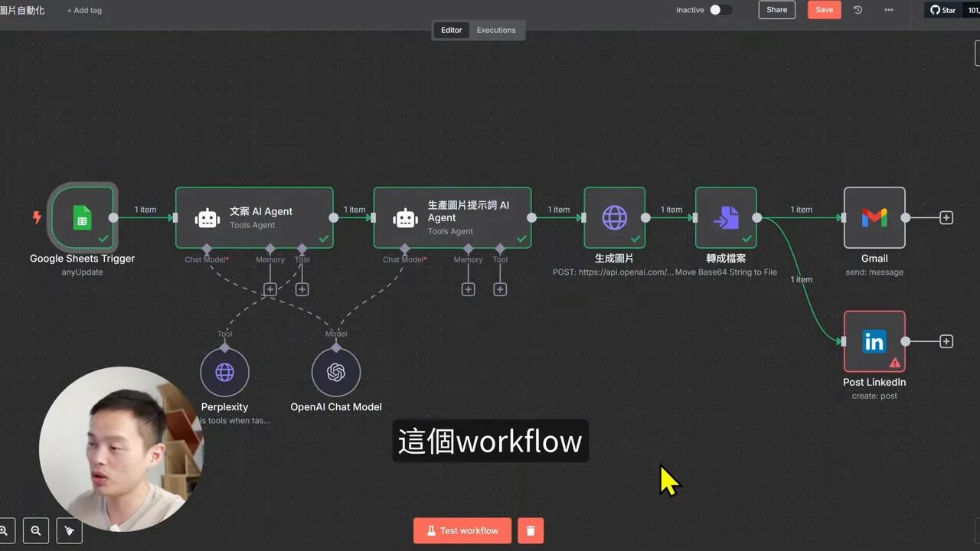Click the Save button
980x551 pixels.
click(825, 10)
